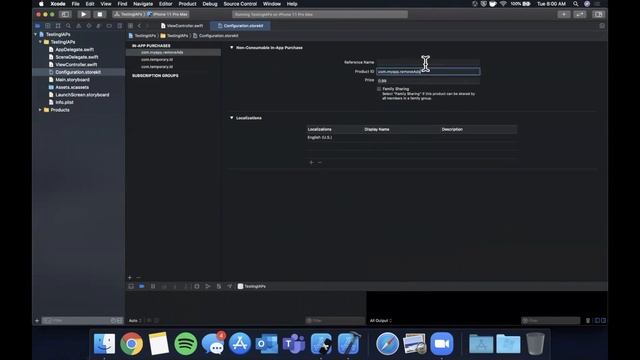Collapse the Non-Consumable In-App Purchase section

(231, 48)
